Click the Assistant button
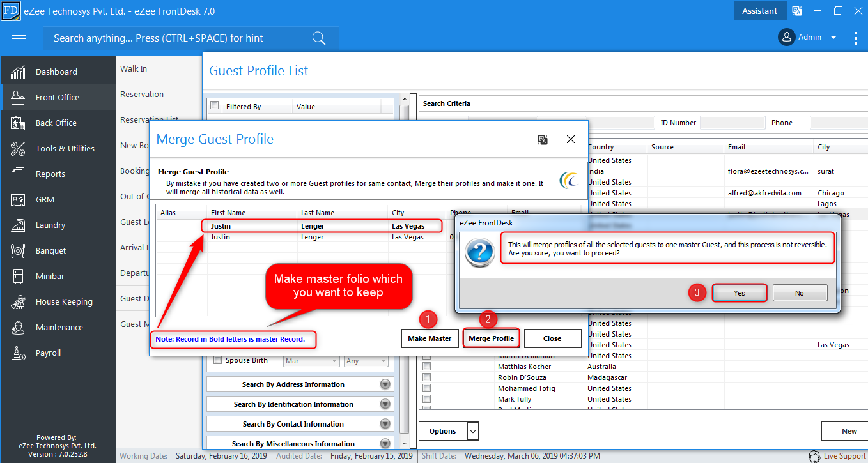Screen dimensions: 868x463 click(x=760, y=11)
